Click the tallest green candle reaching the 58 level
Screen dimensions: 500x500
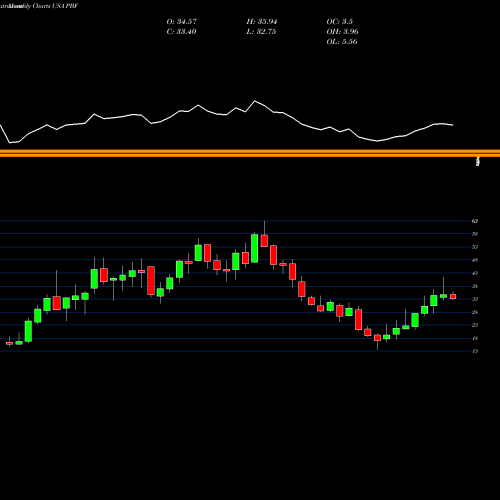coord(255,248)
